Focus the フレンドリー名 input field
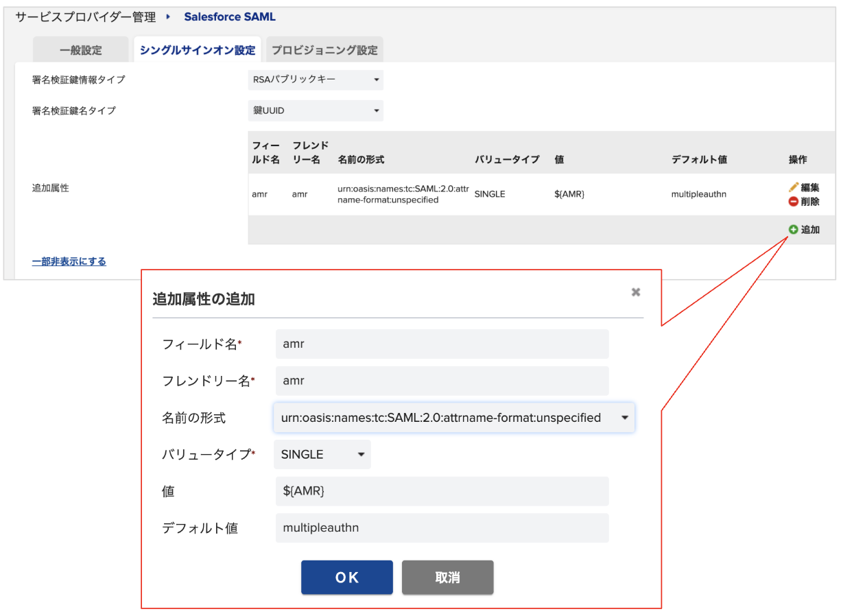Viewport: 841px width, 616px height. click(442, 381)
